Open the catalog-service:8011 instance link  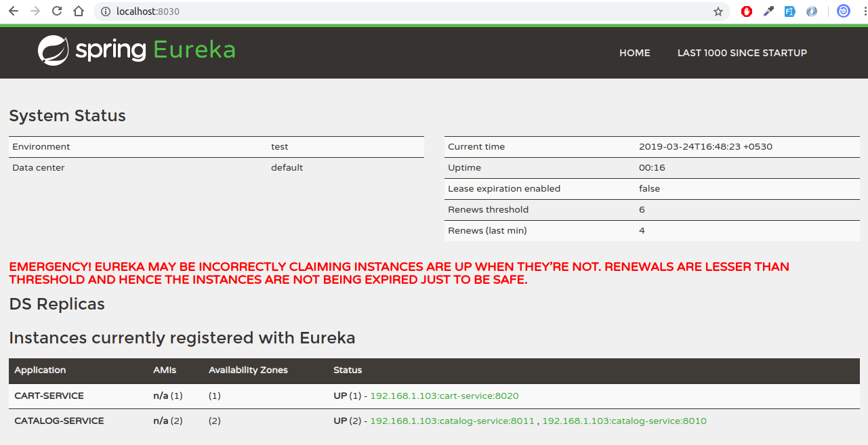pos(452,421)
